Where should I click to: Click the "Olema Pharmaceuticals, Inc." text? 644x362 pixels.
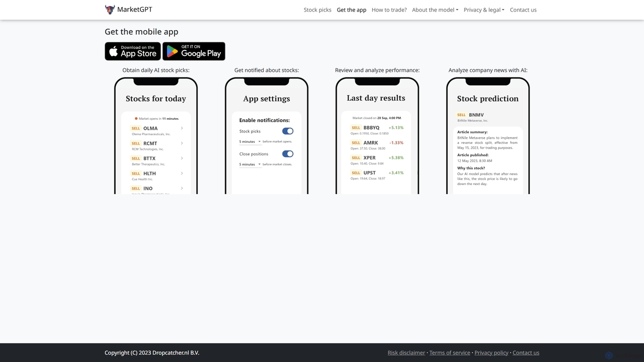click(x=151, y=134)
